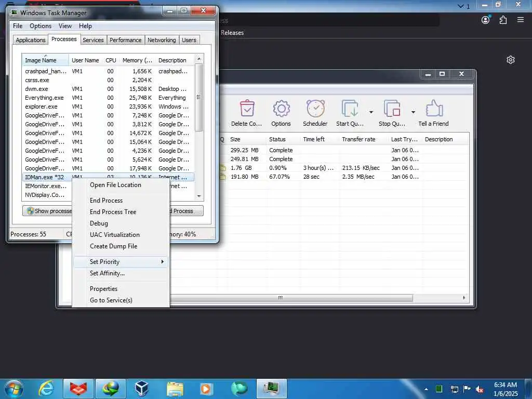The height and width of the screenshot is (399, 532).
Task: Select the 1.76 GB download row
Action: click(x=344, y=168)
